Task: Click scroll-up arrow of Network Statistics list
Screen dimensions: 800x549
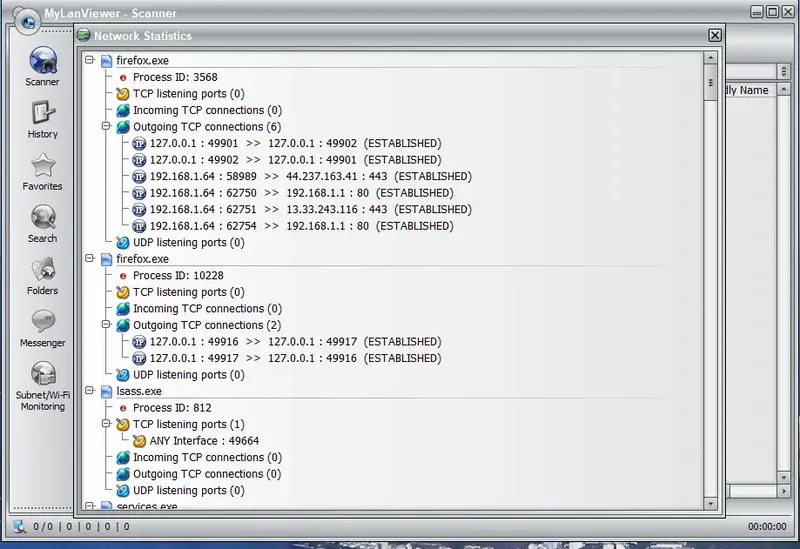Action: click(710, 58)
